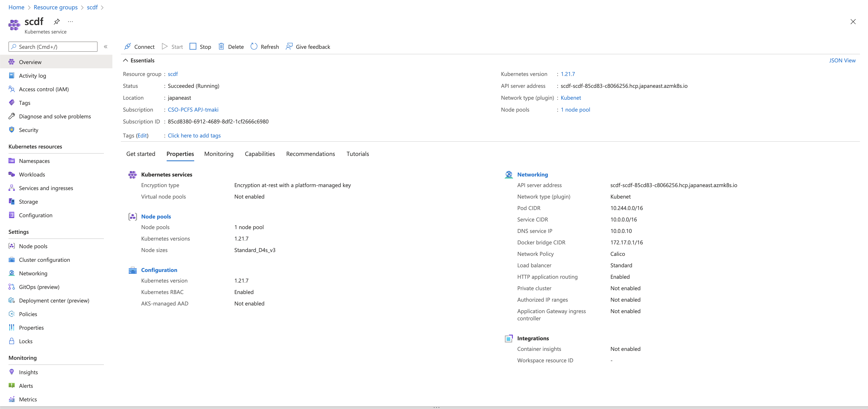Select the DNS service IP value 10.0.0.10
Image resolution: width=868 pixels, height=409 pixels.
coord(621,231)
